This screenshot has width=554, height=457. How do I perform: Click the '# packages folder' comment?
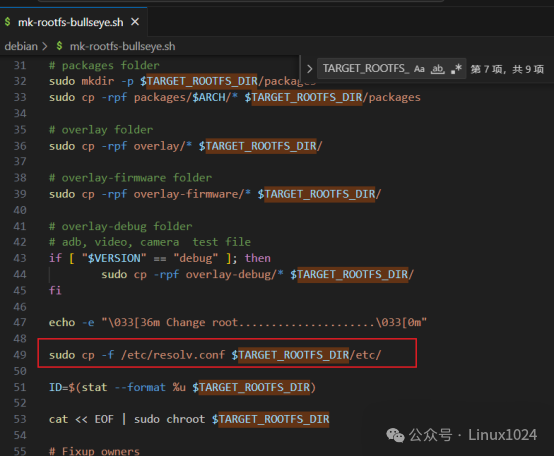[104, 65]
